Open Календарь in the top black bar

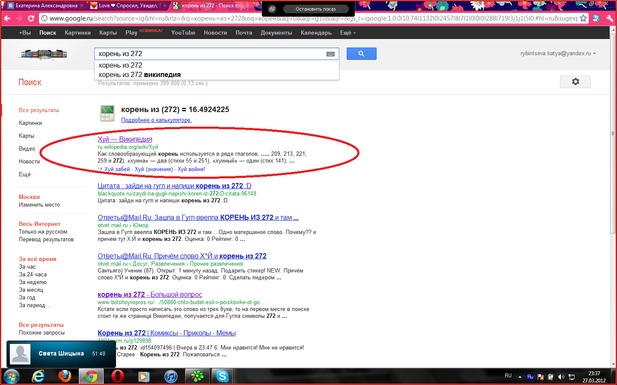coord(316,33)
